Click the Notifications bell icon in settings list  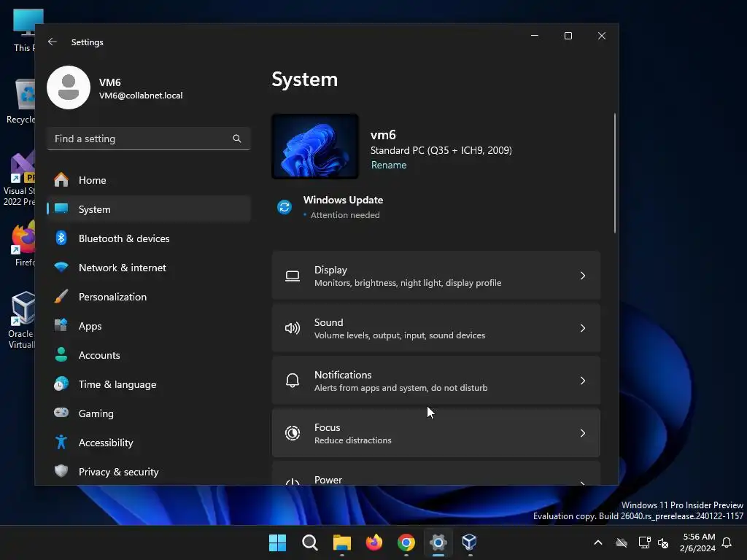coord(293,381)
